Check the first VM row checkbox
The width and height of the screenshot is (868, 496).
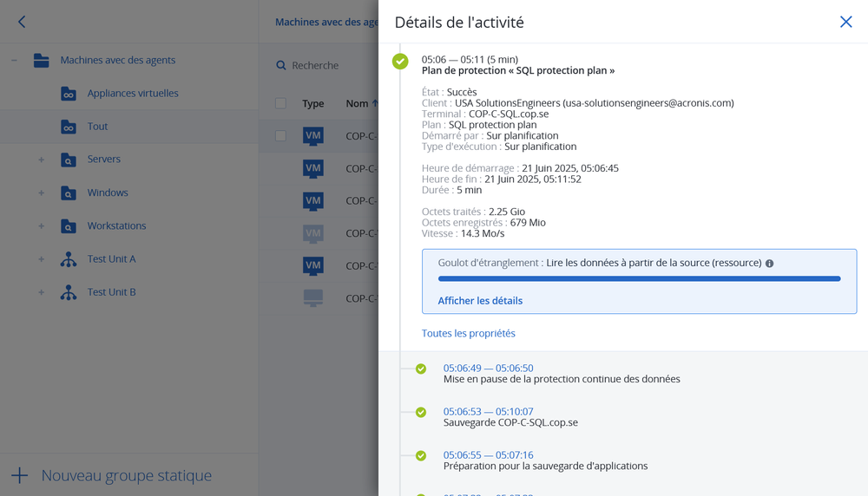click(280, 135)
